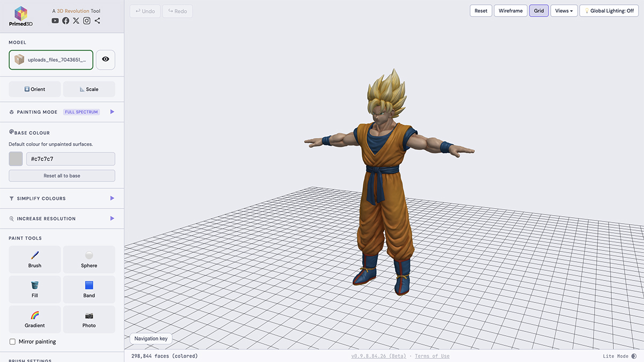Open the Terms of Use link
Viewport: 644px width, 362px height.
[432, 356]
